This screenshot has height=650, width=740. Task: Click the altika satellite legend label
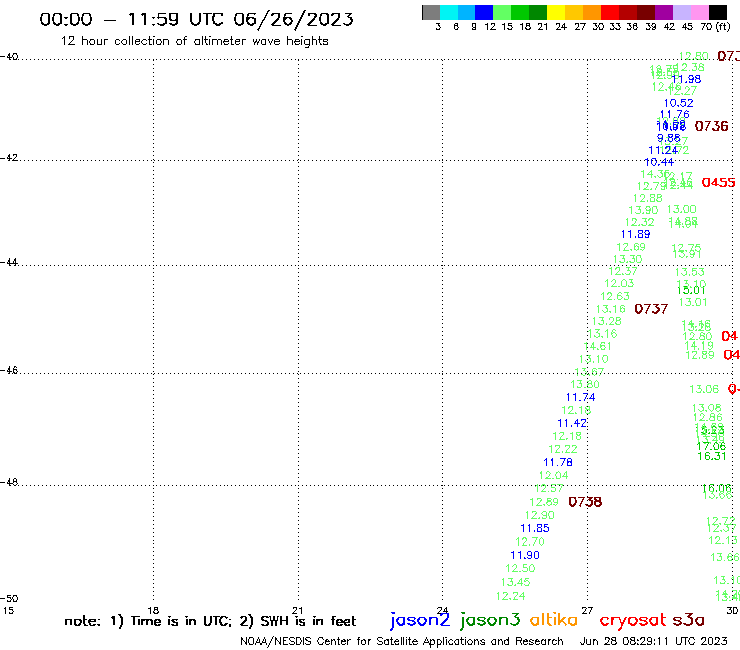[x=554, y=620]
